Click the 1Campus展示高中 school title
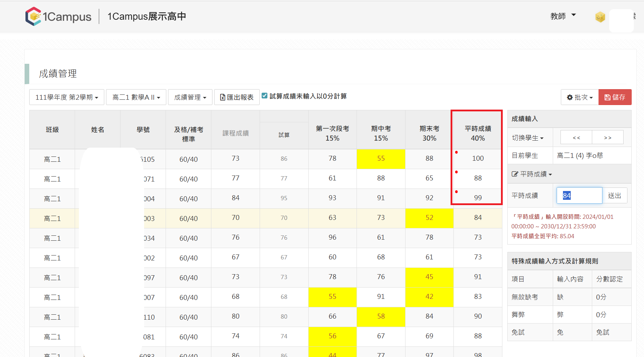The width and height of the screenshot is (644, 357). (x=147, y=17)
